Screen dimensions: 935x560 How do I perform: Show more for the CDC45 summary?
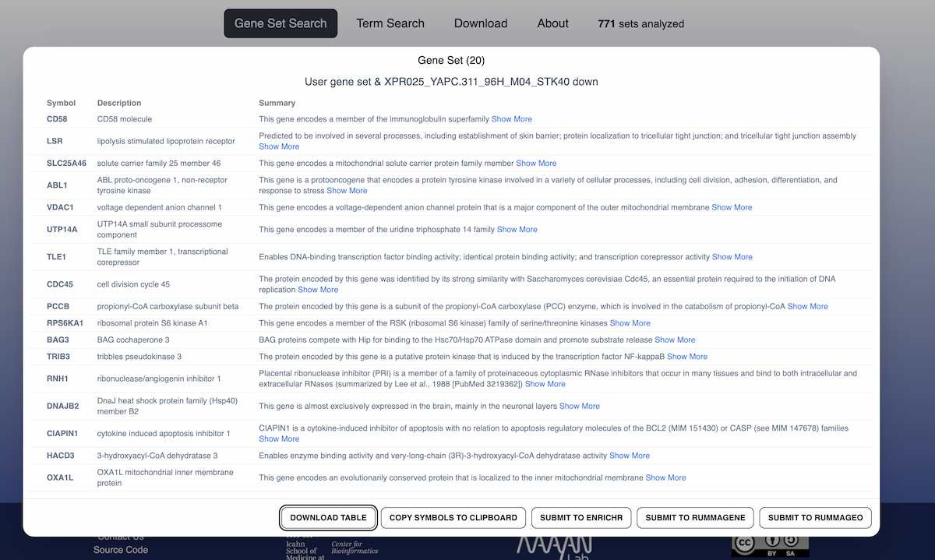318,290
